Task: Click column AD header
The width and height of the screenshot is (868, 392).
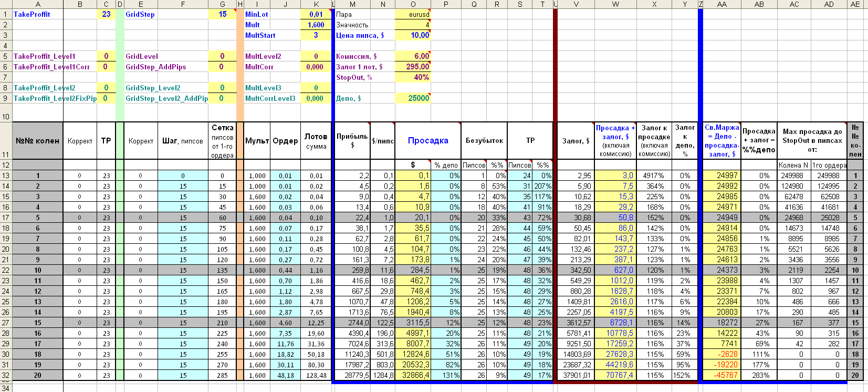Action: [x=829, y=4]
